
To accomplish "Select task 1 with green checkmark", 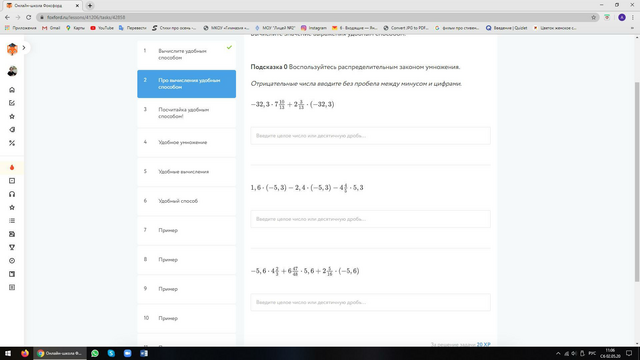I will (x=187, y=54).
